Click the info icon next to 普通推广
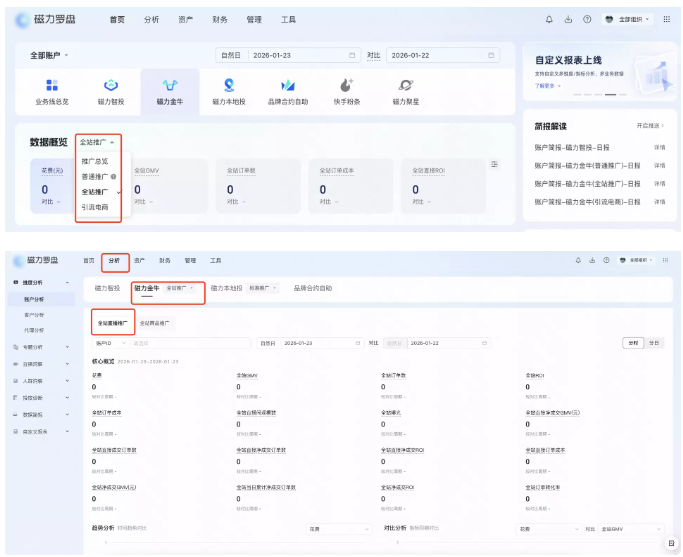 (x=113, y=176)
